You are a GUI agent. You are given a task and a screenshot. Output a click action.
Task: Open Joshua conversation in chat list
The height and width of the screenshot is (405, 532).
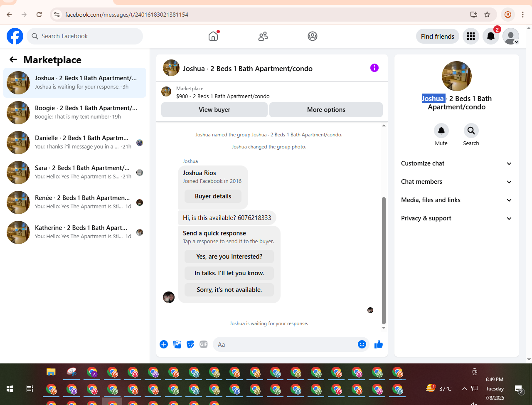coord(75,83)
